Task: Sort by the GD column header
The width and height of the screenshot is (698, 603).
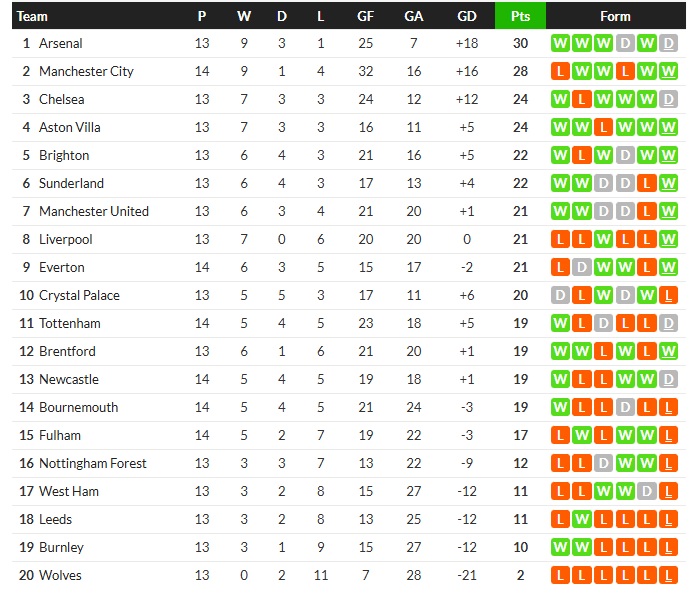Action: point(466,16)
